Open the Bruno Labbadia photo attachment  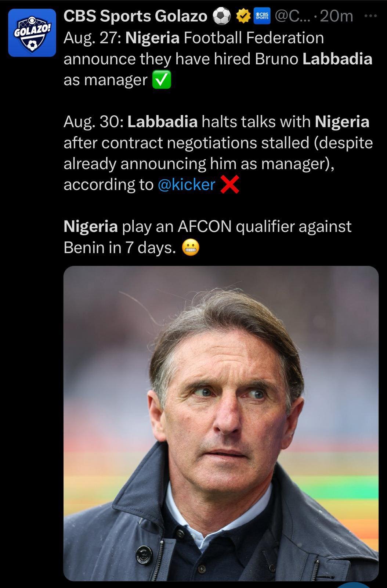pos(221,423)
